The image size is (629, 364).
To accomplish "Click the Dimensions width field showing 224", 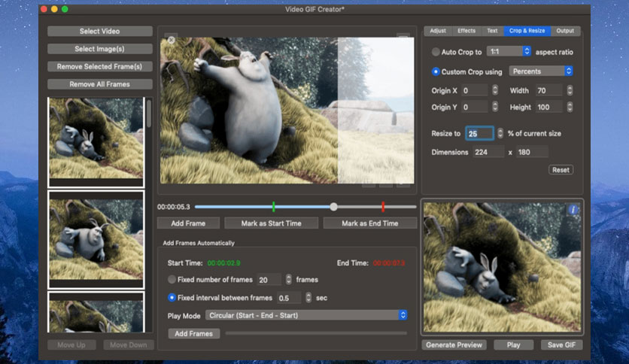I will (488, 152).
